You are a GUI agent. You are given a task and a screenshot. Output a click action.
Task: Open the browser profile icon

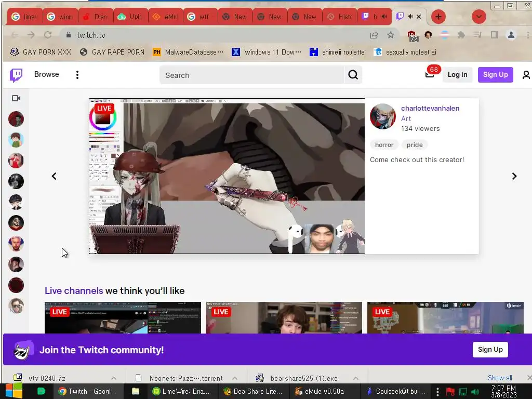511,35
